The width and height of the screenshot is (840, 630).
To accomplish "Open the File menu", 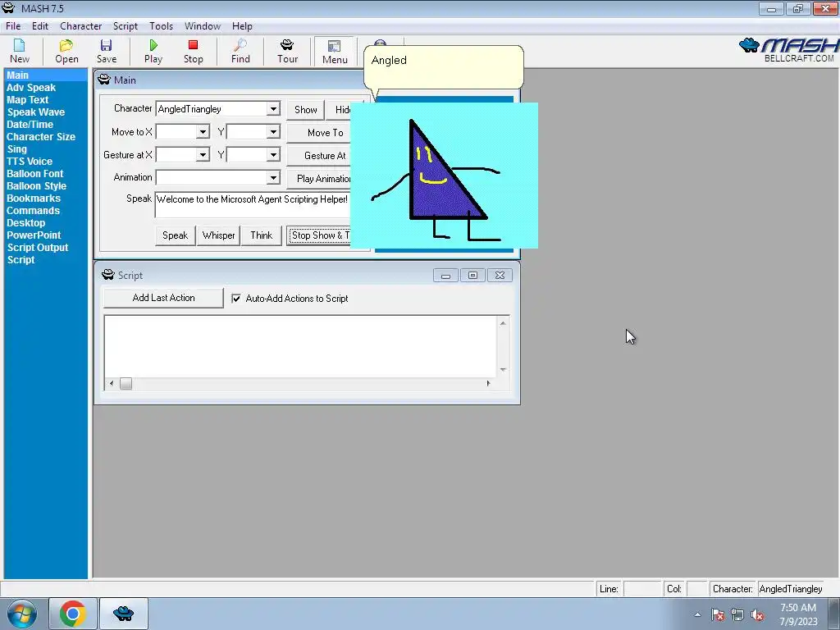I will pos(13,25).
